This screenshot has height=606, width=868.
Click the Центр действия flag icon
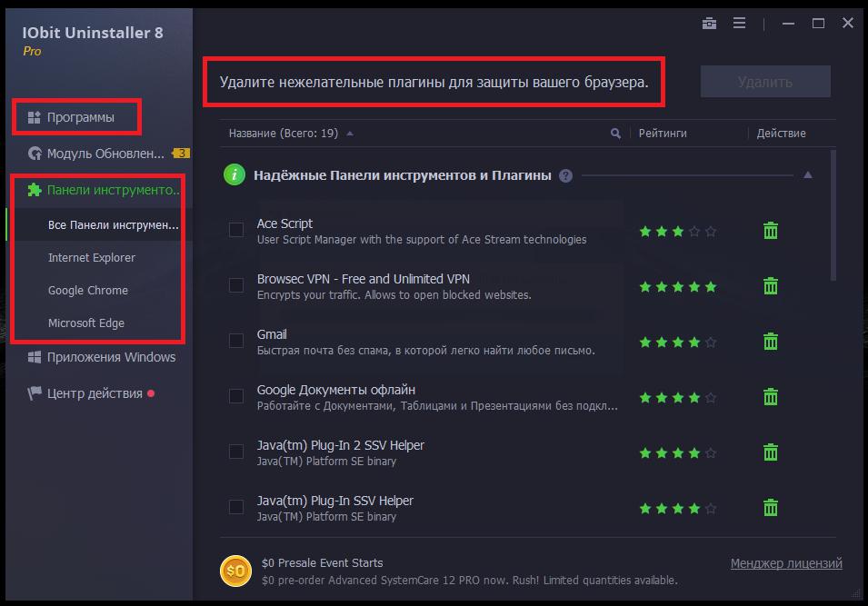point(35,393)
